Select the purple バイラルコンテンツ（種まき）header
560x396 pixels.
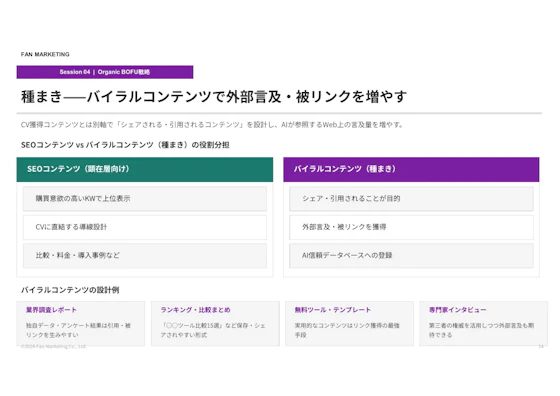[x=411, y=169]
